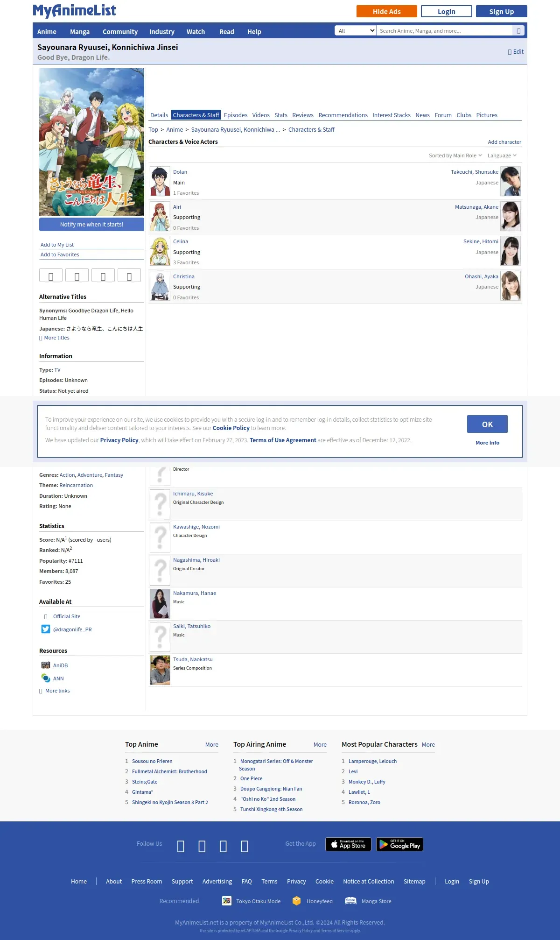Viewport: 560px width, 940px height.
Task: Click the Login button in header
Action: tap(447, 11)
